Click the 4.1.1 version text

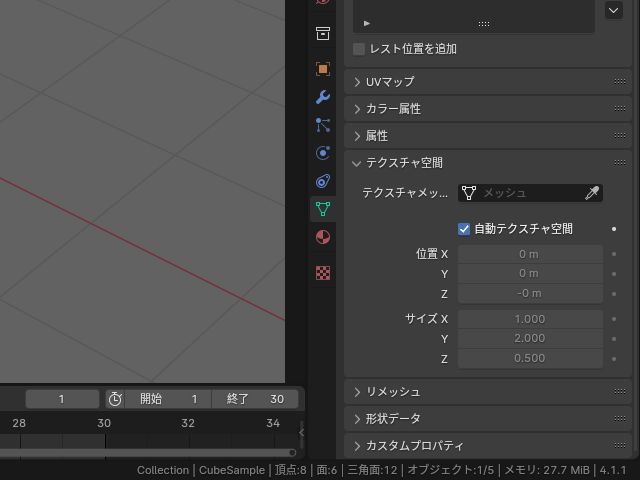(x=613, y=470)
